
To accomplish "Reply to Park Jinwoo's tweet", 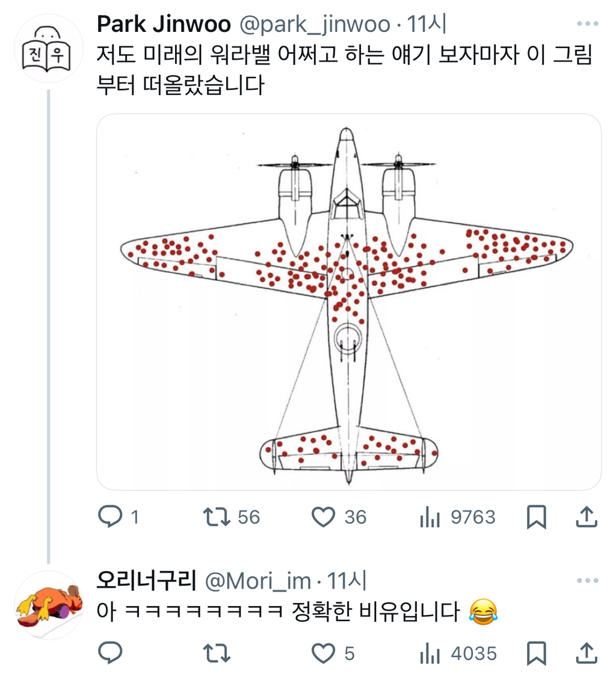I will (109, 517).
